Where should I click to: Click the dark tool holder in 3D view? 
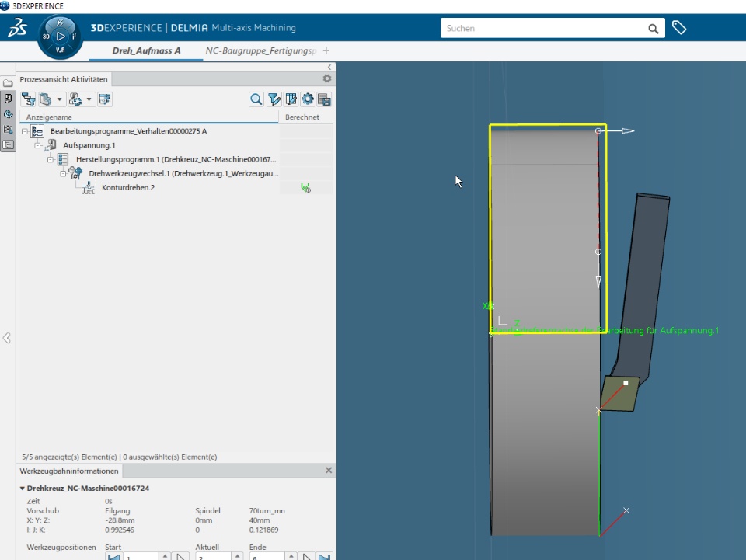tap(643, 285)
